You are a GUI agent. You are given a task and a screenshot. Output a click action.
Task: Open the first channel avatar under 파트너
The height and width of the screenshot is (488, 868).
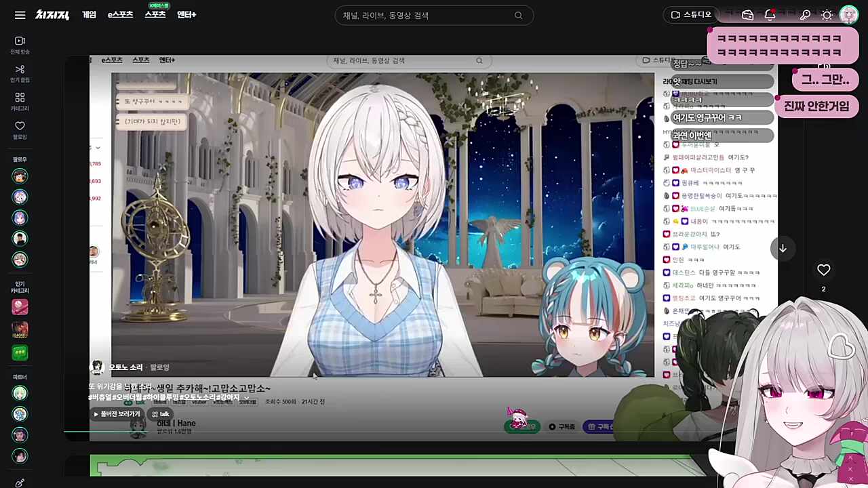tap(20, 393)
